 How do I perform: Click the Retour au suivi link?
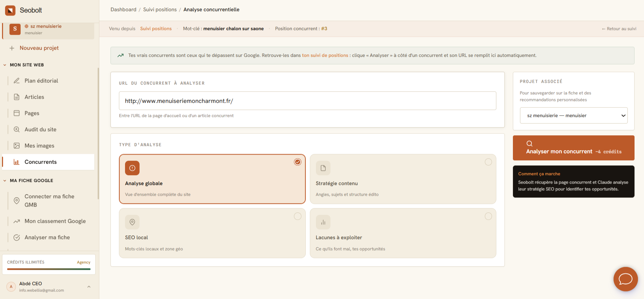point(619,29)
